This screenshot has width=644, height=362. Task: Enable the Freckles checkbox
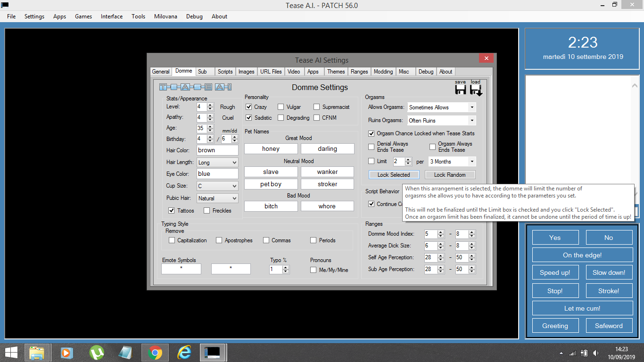pos(206,211)
